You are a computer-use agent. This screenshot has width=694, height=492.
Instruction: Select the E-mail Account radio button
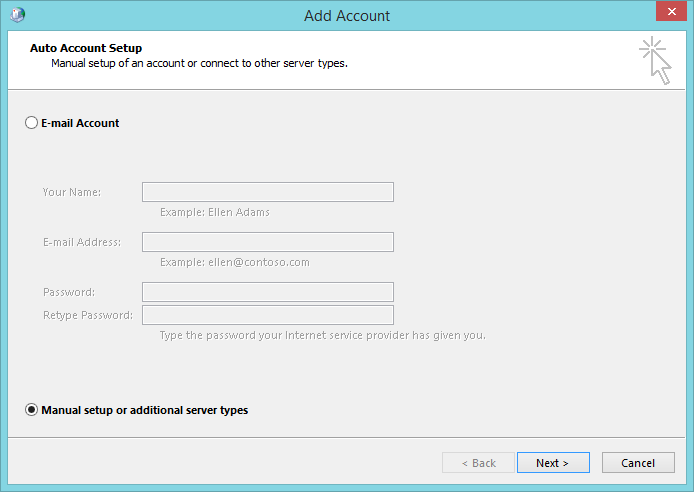coord(31,123)
